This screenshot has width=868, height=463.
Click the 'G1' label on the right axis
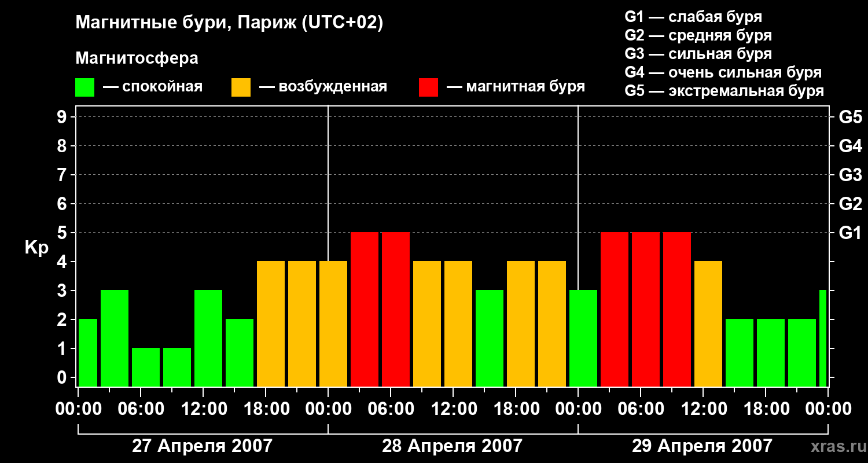[851, 233]
